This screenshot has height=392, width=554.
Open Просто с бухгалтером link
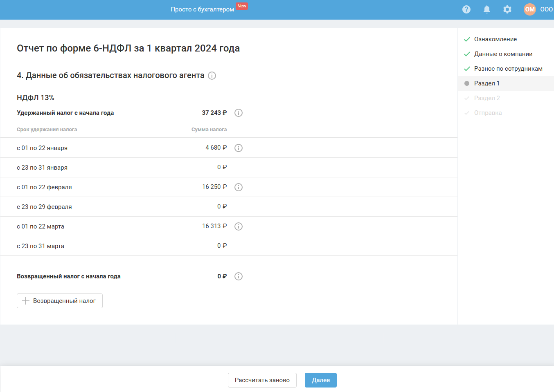tap(203, 9)
